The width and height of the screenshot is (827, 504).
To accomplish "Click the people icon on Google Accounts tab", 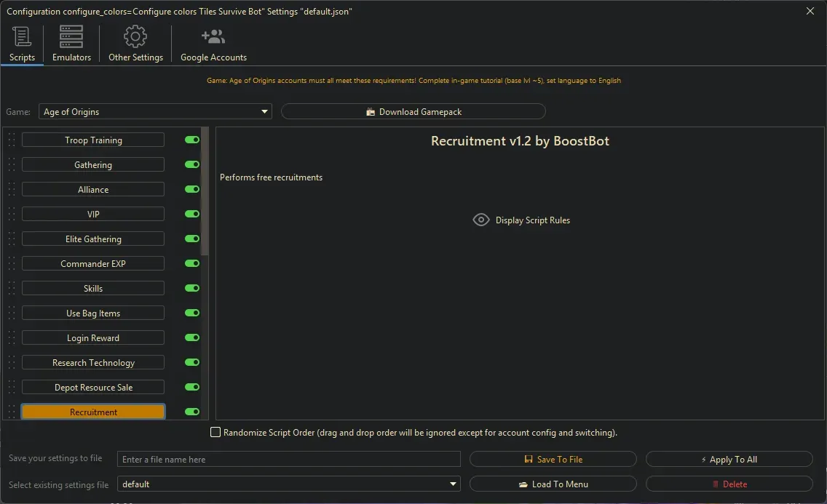I will 213,35.
